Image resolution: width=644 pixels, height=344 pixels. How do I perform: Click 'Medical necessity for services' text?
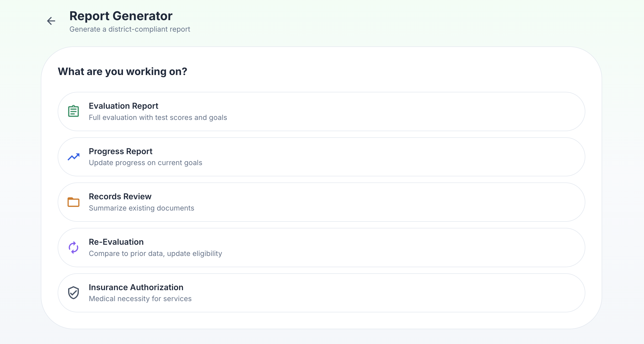tap(140, 299)
